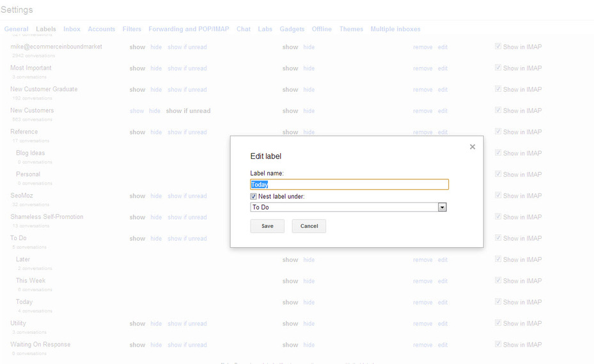
Task: Hide the SeoMoz label in label list
Action: click(x=156, y=196)
